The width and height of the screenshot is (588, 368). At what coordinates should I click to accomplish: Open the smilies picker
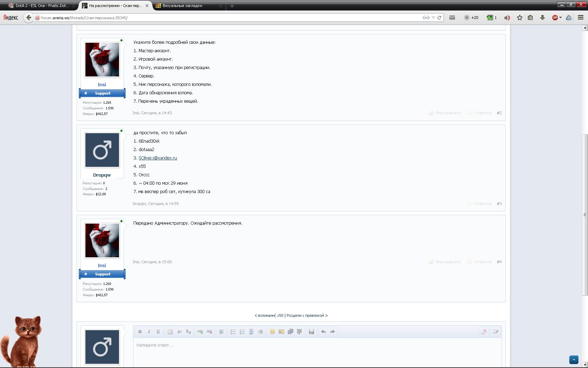(x=272, y=332)
